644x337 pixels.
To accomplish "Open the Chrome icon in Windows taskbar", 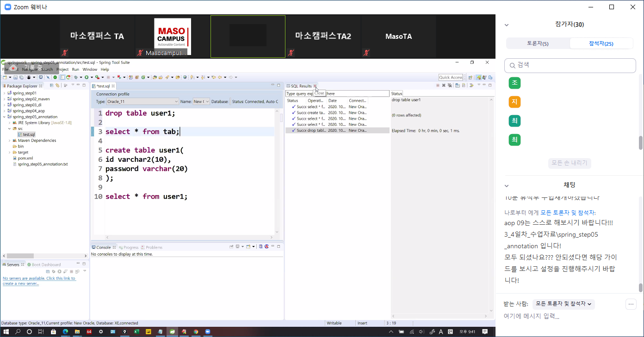I will [x=196, y=332].
